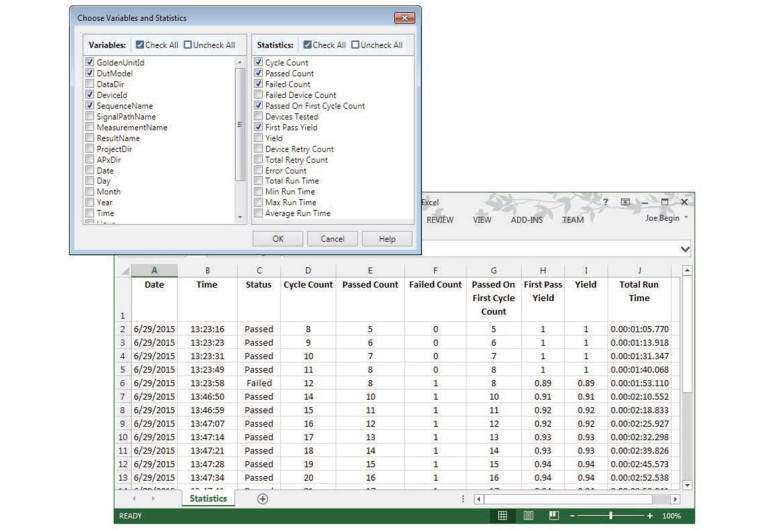Viewport: 765px width, 530px height.
Task: Check the Devices Tested statistic
Action: tap(259, 117)
